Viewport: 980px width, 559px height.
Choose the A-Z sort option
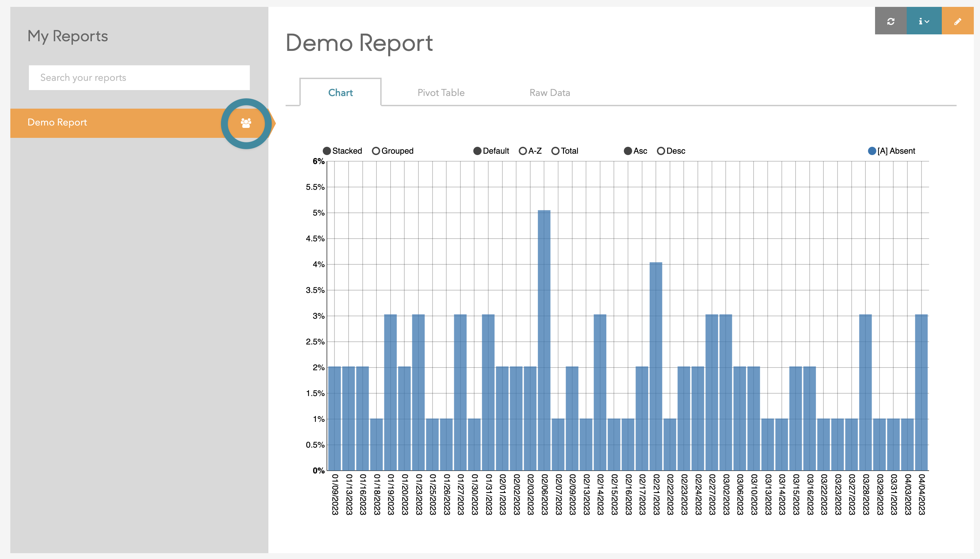pos(522,151)
